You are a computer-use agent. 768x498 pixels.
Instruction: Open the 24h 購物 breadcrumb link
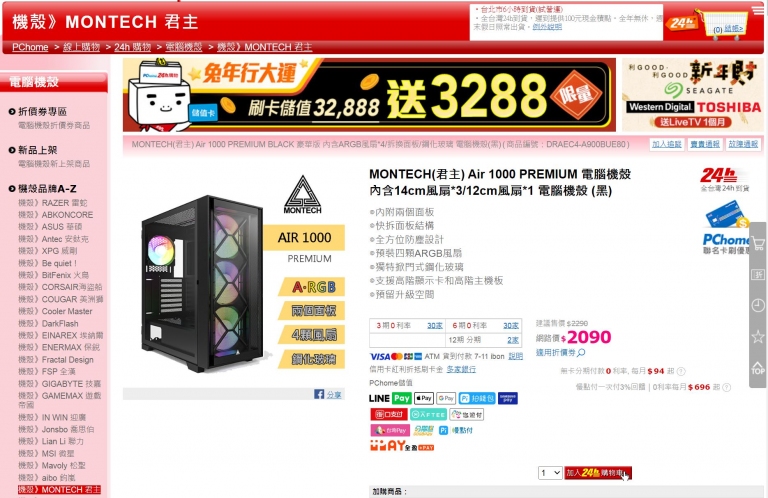click(x=132, y=47)
